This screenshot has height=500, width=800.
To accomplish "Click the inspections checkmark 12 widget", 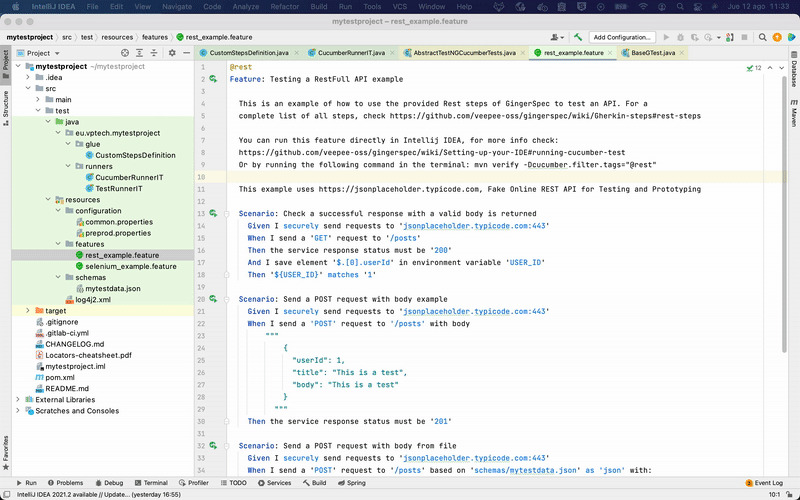I will (x=754, y=68).
